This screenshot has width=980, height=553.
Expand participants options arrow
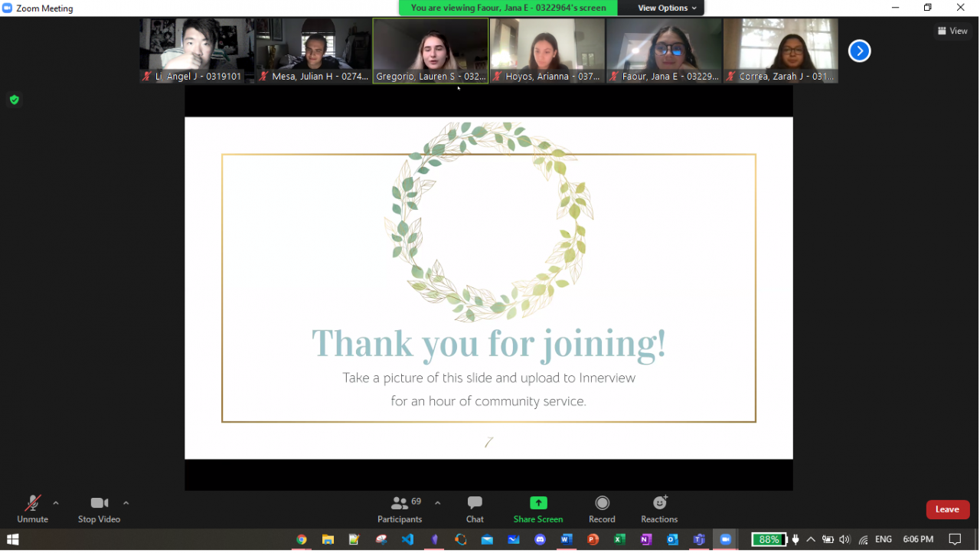pos(437,503)
